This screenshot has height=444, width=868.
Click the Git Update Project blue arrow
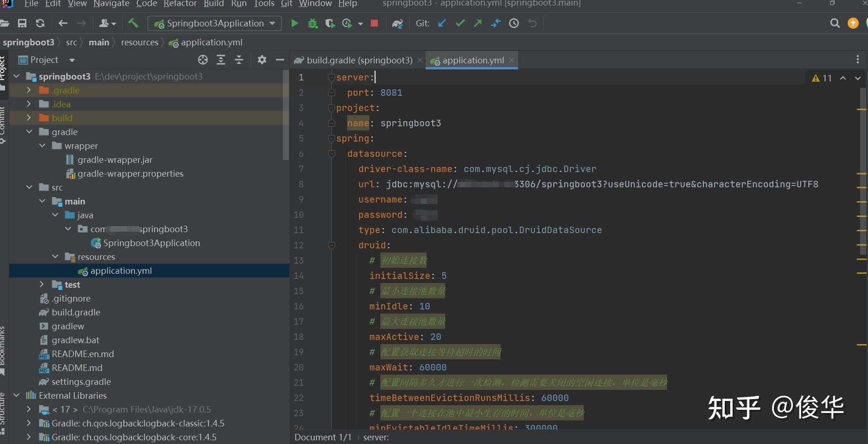pos(442,23)
